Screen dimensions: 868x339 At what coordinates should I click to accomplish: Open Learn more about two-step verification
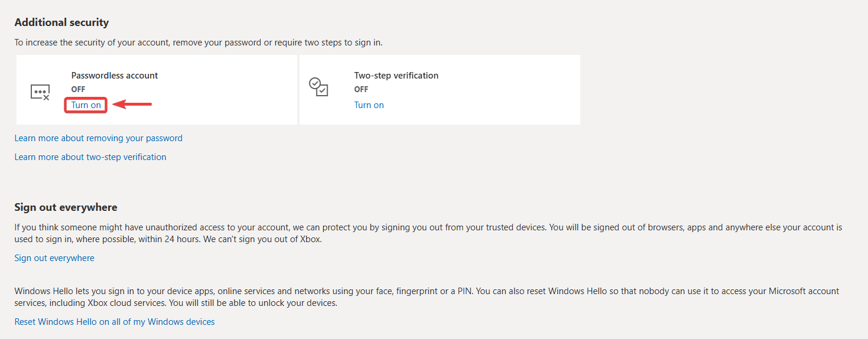point(90,157)
